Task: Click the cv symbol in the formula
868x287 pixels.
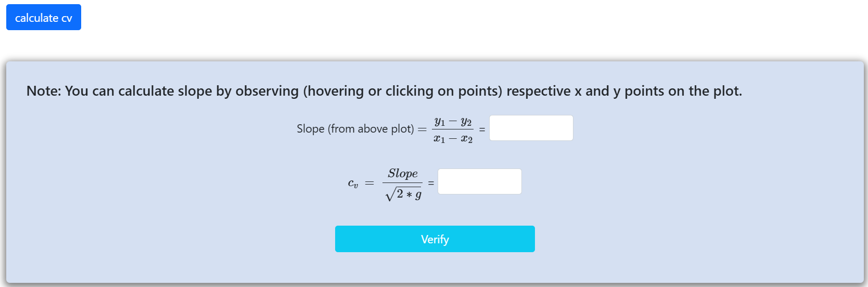Action: tap(353, 184)
